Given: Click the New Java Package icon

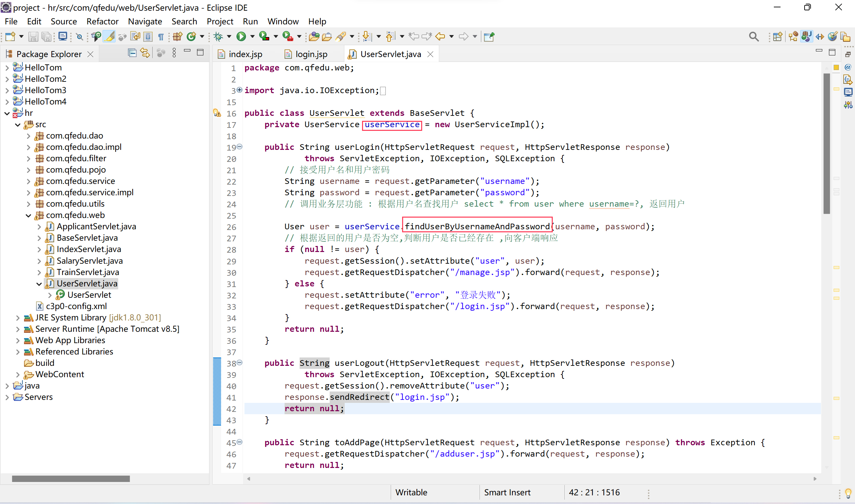Looking at the screenshot, I should [177, 36].
